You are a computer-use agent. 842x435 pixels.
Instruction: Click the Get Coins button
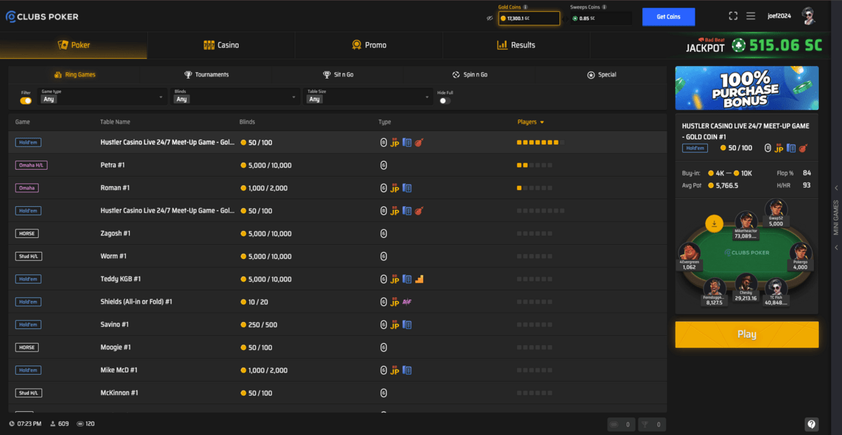tap(669, 17)
